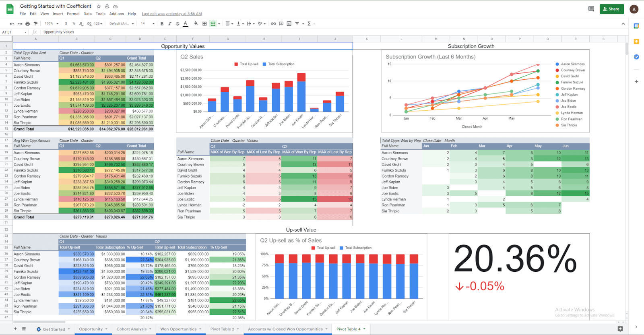Format cells as currency
This screenshot has height=335, width=644.
tap(66, 24)
